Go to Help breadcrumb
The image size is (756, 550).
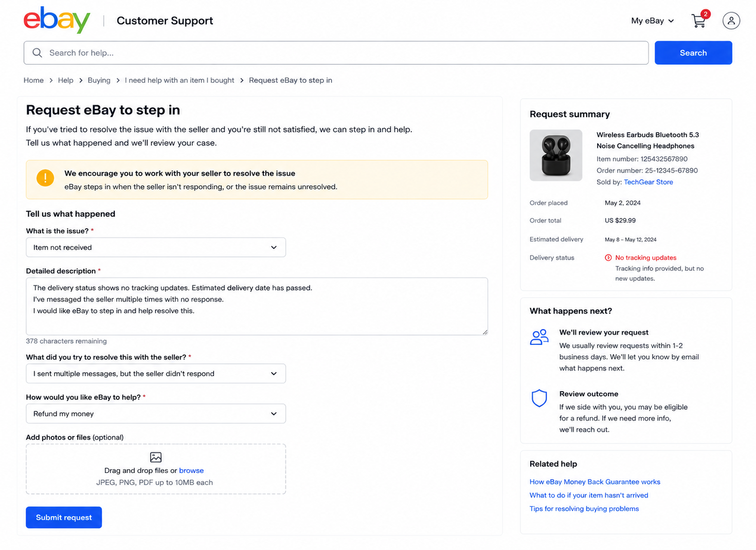[x=65, y=80]
